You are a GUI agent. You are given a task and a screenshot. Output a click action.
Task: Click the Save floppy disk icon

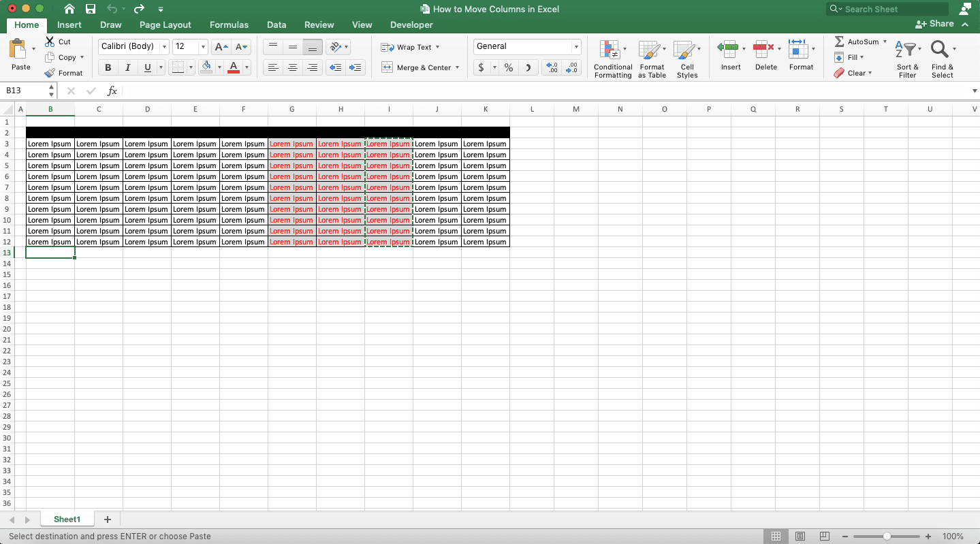(x=90, y=9)
